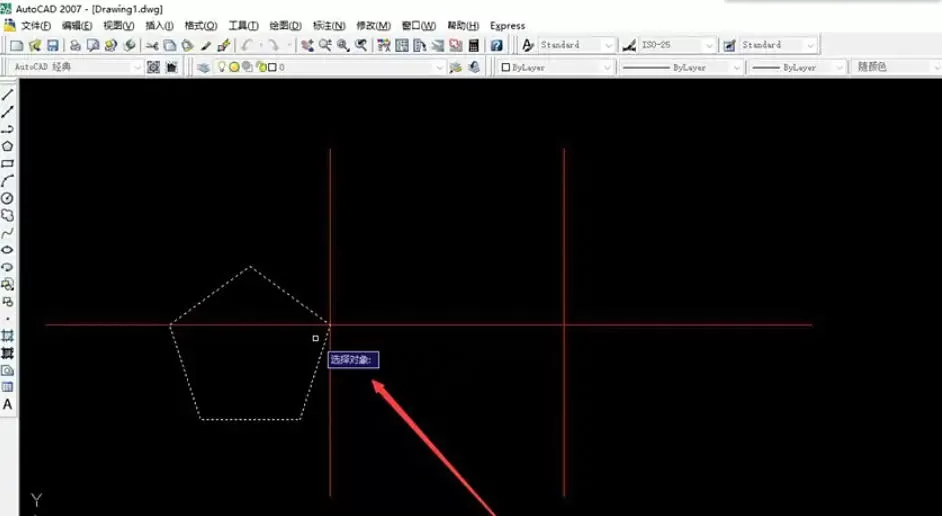
Task: Expand the layer 0 dropdown list
Action: click(x=440, y=67)
